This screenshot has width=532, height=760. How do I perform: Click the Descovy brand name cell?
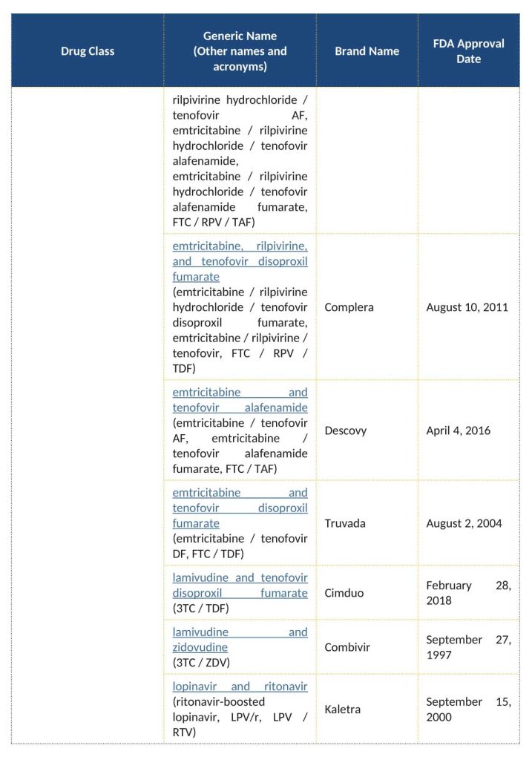(x=345, y=430)
